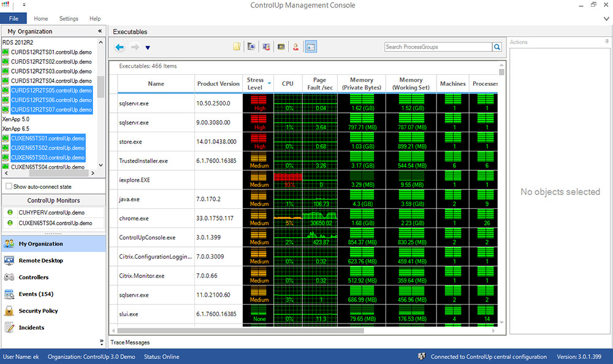
Task: Select CUXEN65TS04.controlUp.demo under ControlUp Monitors
Action: click(x=56, y=223)
